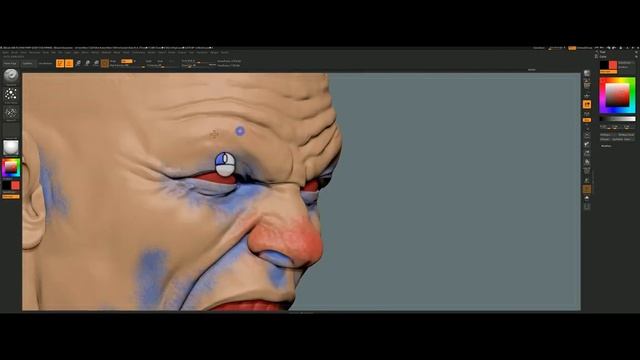Open the empty texture slot on left shelf
This screenshot has height=360, width=640.
pos(11,131)
